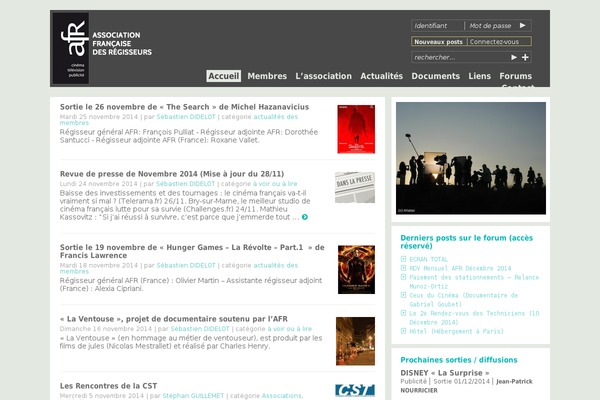Viewport: 600px width, 400px height.
Task: Open DISNEY La Surprise release entry
Action: click(445, 373)
